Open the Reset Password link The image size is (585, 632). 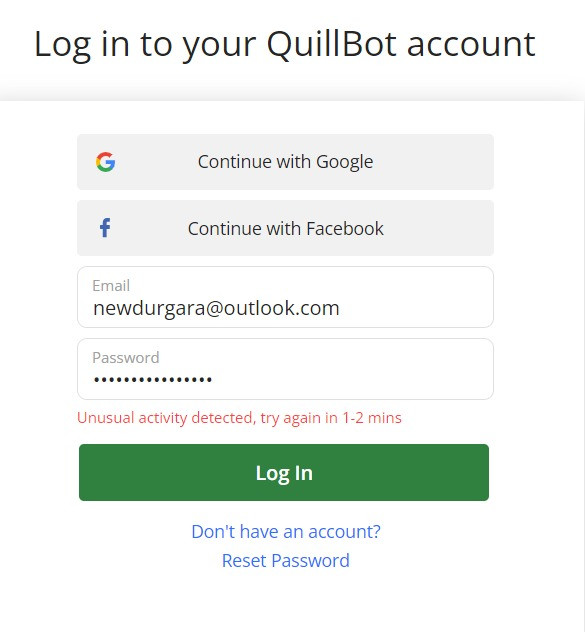(286, 561)
